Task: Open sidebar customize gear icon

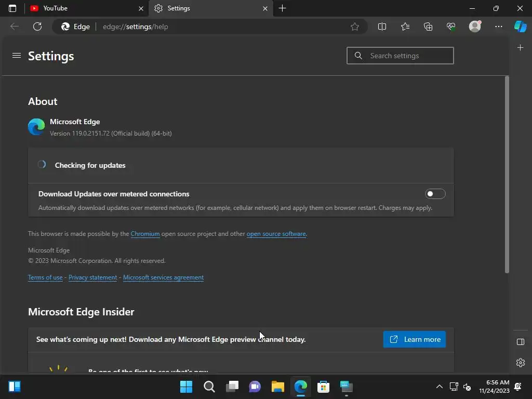Action: [521, 362]
